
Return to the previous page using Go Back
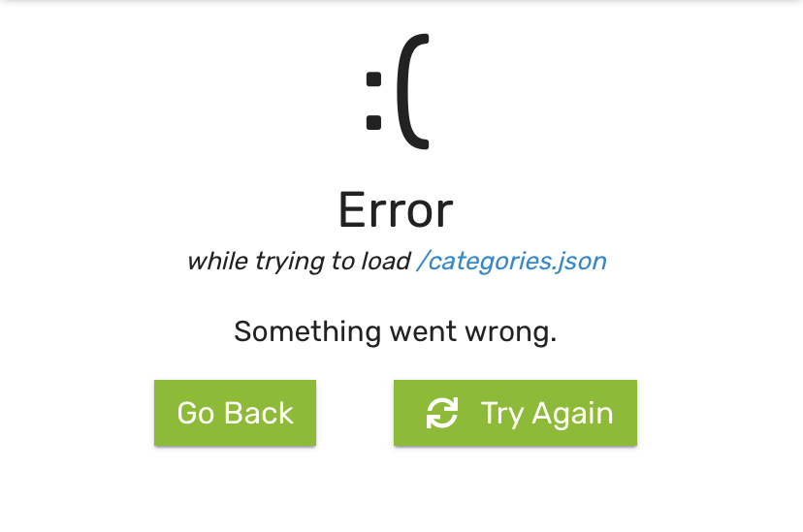pyautogui.click(x=235, y=413)
